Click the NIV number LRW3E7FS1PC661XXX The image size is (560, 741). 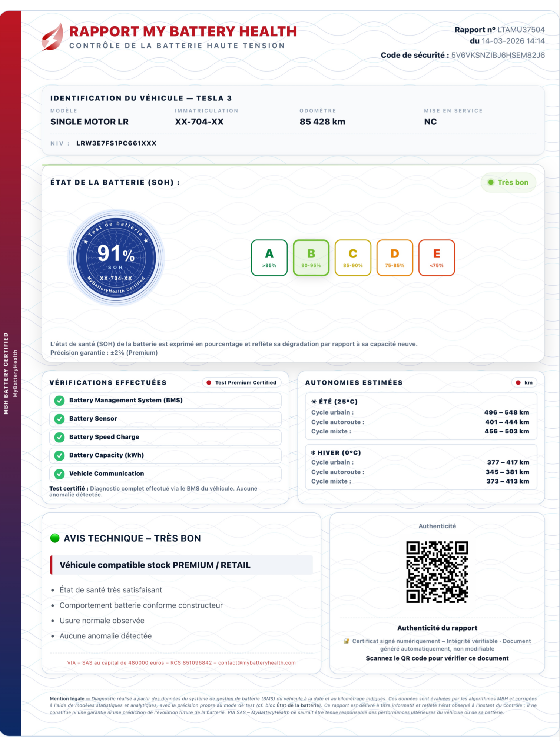(x=116, y=143)
